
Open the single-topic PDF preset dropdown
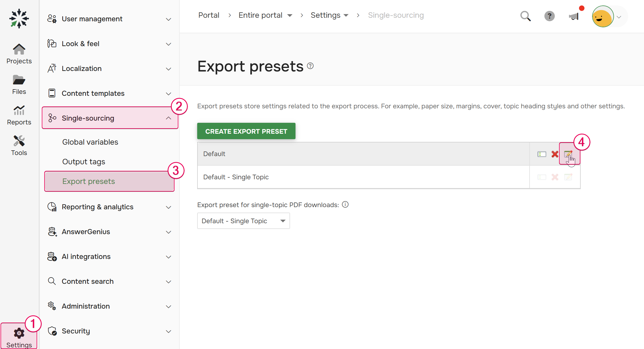coord(243,221)
